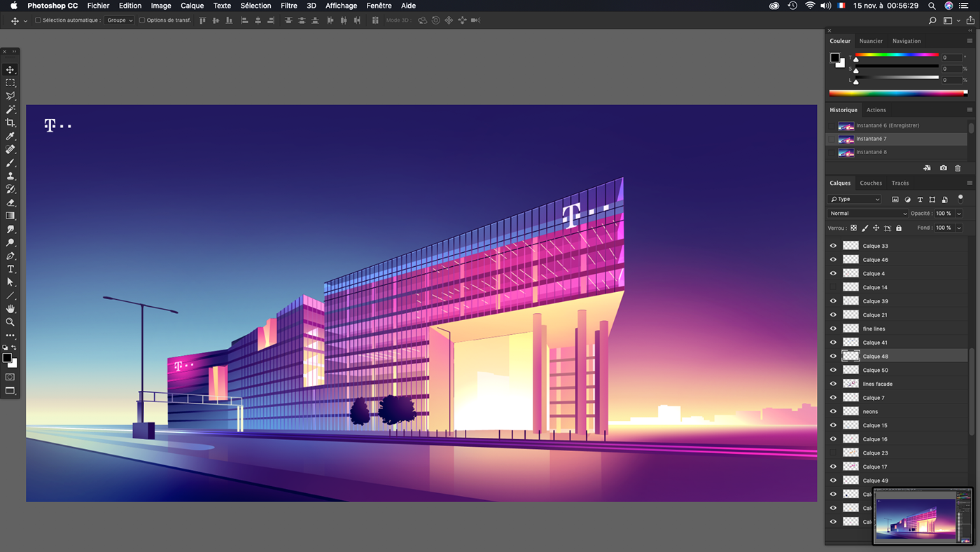Enable the Options de transf. checkbox
Image resolution: width=980 pixels, height=552 pixels.
point(142,20)
